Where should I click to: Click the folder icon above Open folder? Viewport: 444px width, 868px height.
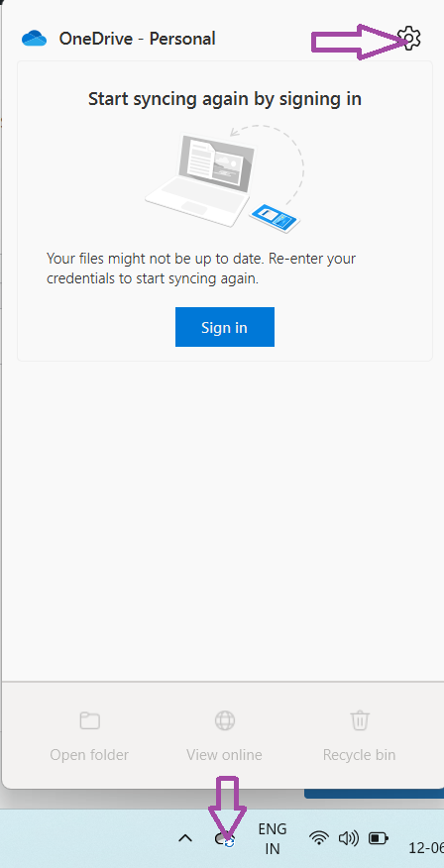pos(89,720)
